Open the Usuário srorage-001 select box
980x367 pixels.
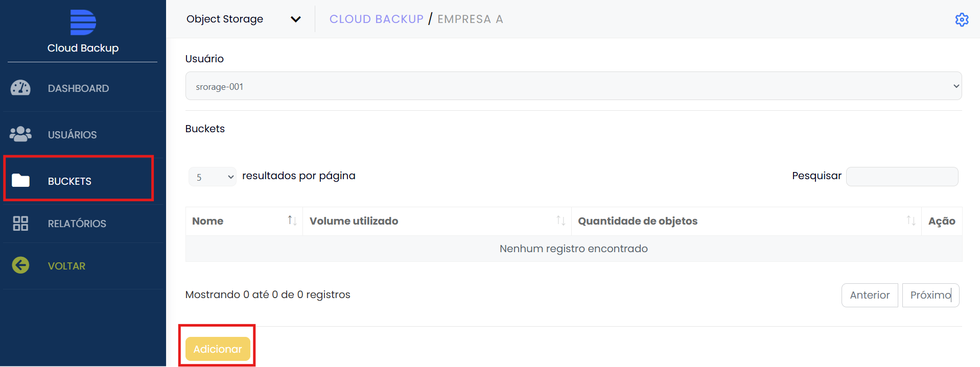[x=573, y=86]
